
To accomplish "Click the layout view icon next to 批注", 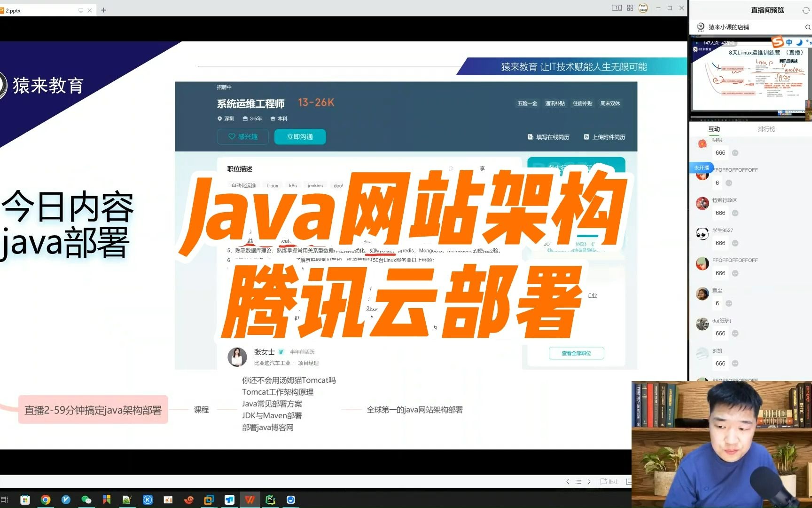I will click(629, 482).
